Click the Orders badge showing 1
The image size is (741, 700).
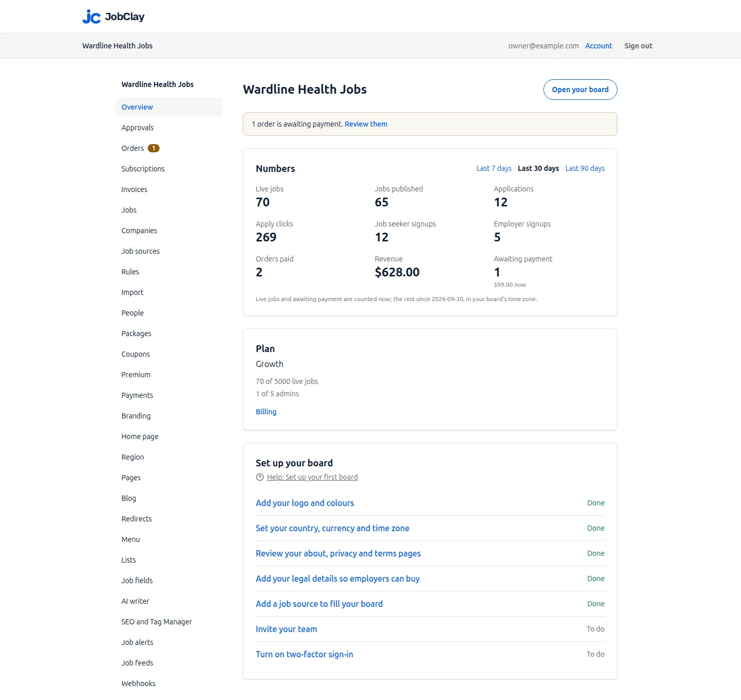point(153,148)
